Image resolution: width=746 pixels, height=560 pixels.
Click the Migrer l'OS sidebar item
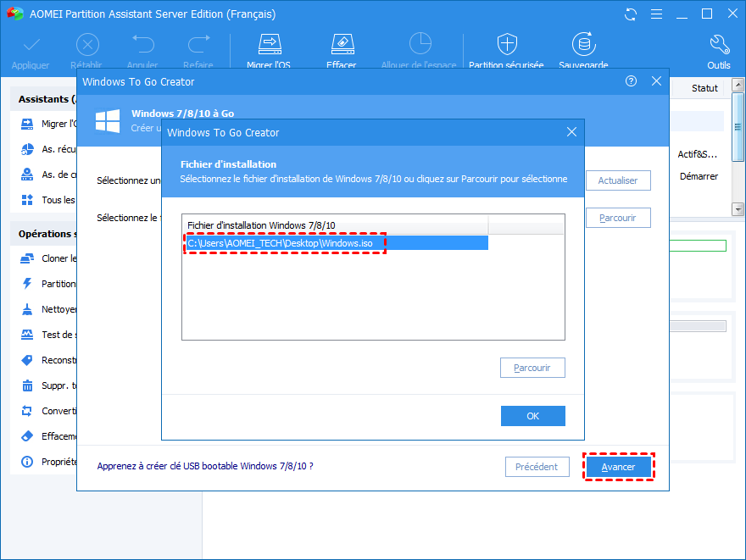tap(48, 124)
